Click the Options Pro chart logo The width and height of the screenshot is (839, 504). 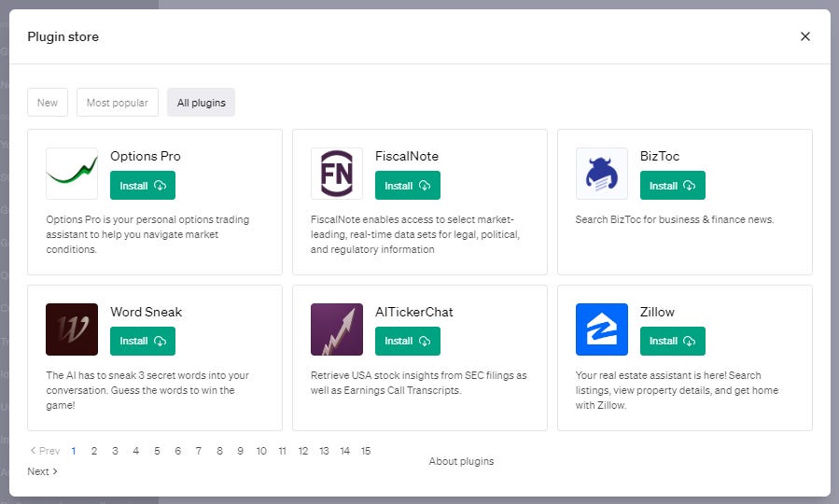click(x=72, y=174)
